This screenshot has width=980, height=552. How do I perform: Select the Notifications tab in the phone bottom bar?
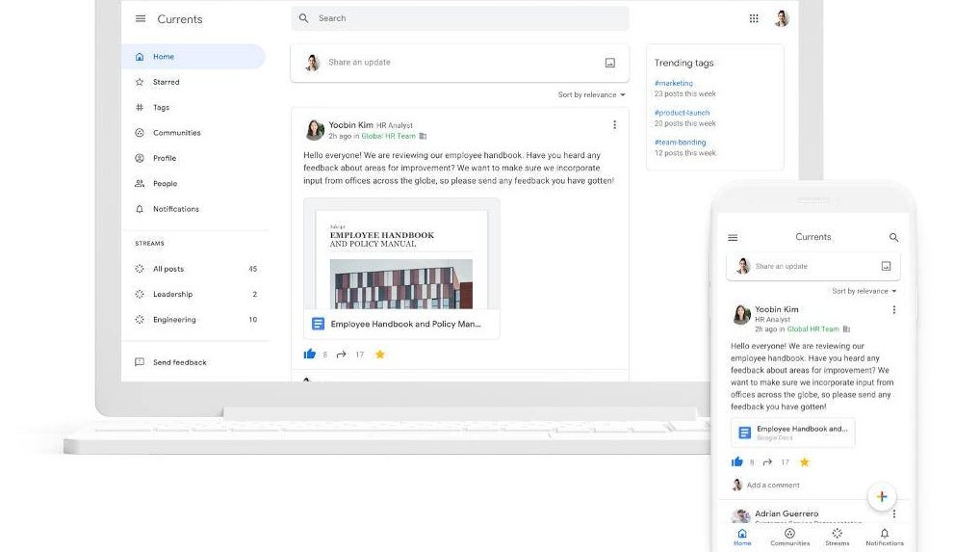tap(885, 537)
